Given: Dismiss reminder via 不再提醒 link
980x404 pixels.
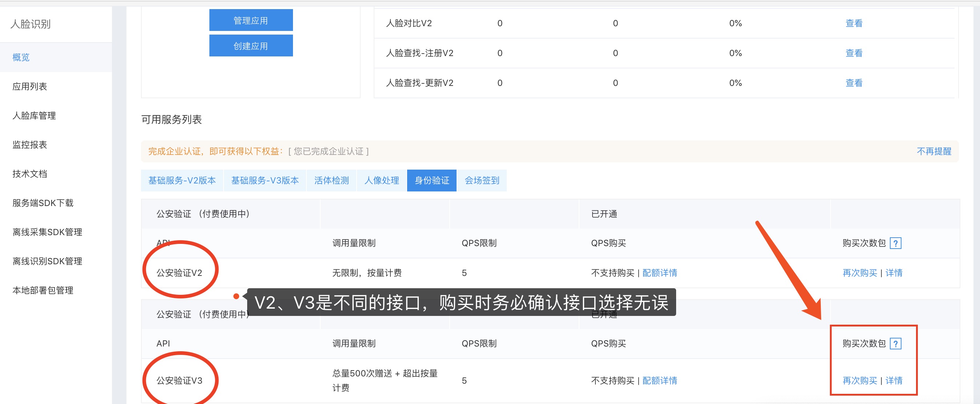Looking at the screenshot, I should tap(933, 151).
